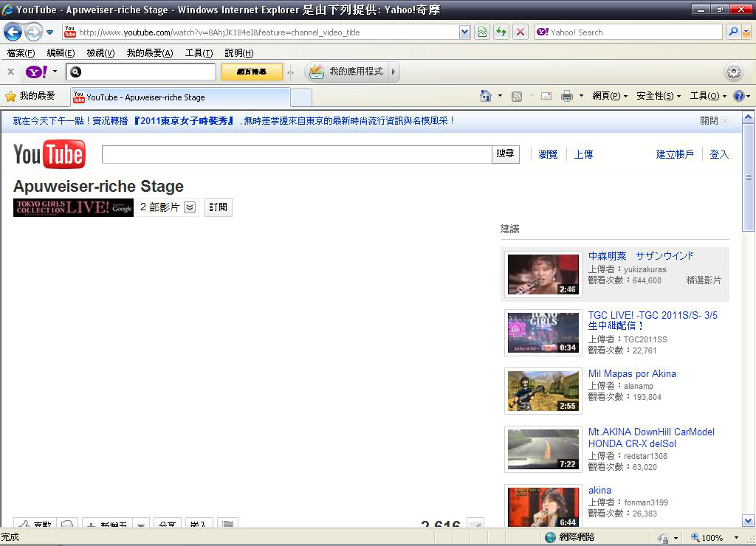
Task: Click the YouTube search input field
Action: (297, 154)
